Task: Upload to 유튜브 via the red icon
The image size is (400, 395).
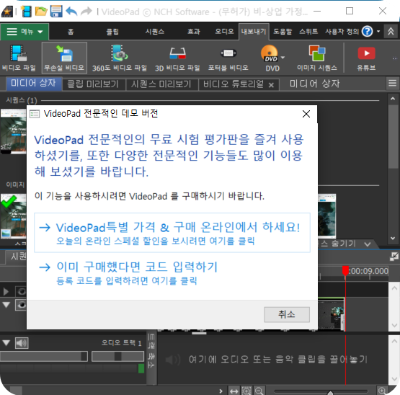Action: click(x=366, y=58)
